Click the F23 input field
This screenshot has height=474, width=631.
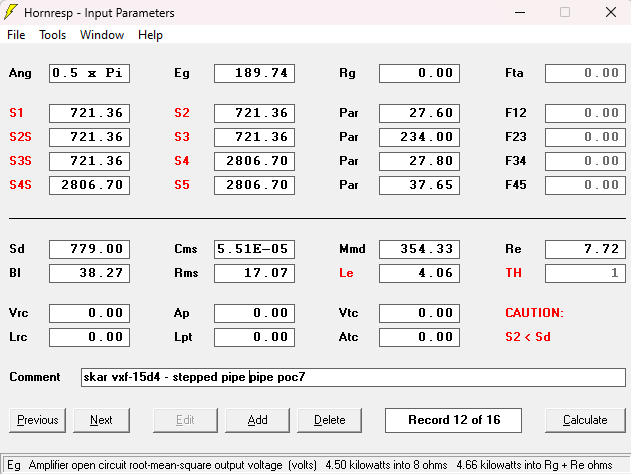point(586,137)
